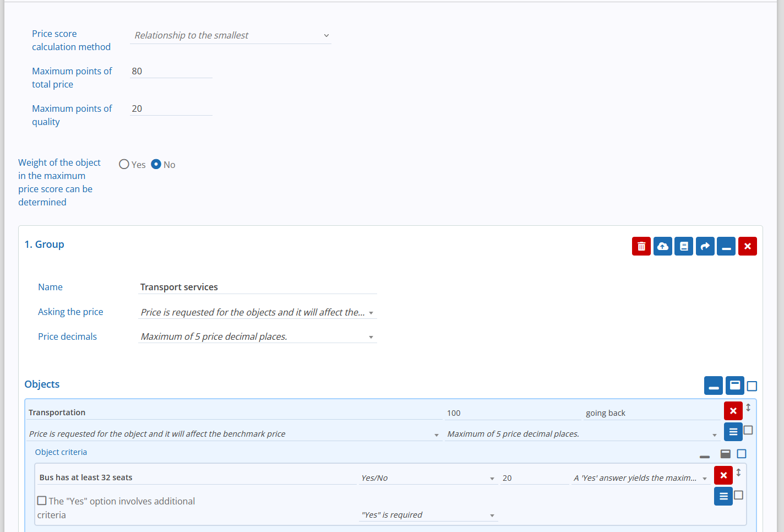Expand Object criteria with the gray window icon
Image resolution: width=784 pixels, height=532 pixels.
coord(726,454)
